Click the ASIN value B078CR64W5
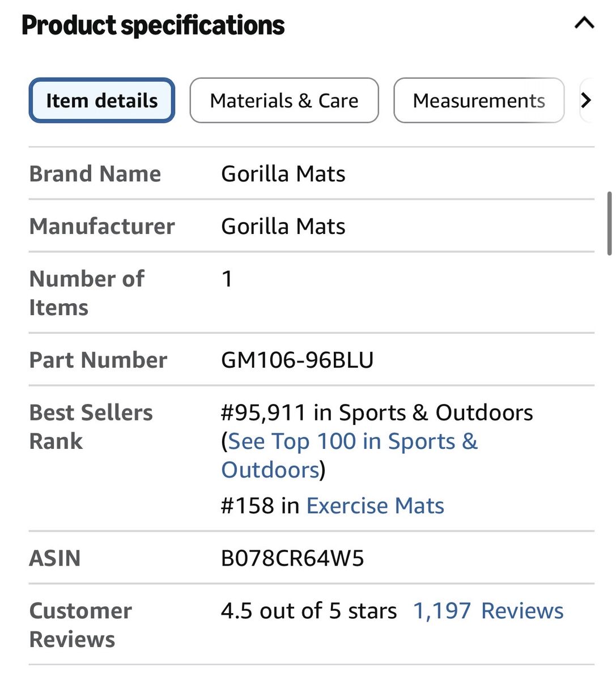Viewport: 616px width, 680px height. pos(292,558)
